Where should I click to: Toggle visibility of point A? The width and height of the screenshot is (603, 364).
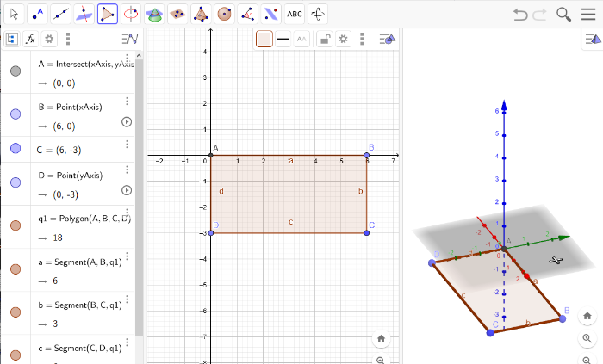pos(16,71)
